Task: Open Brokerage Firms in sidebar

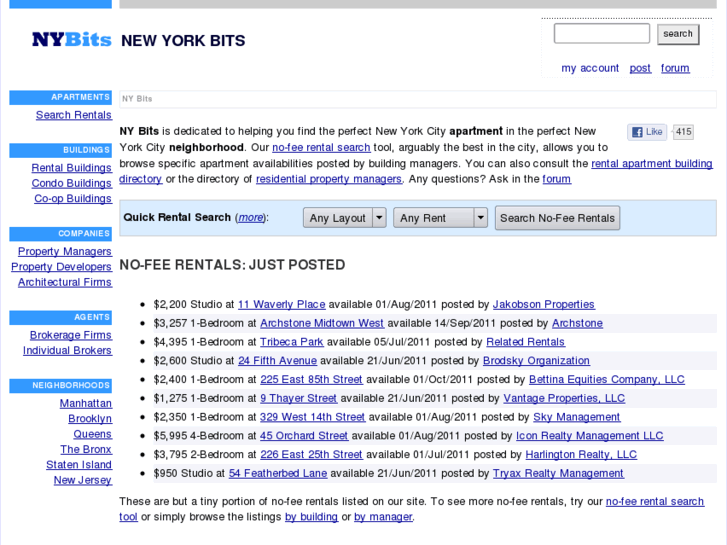Action: 70,335
